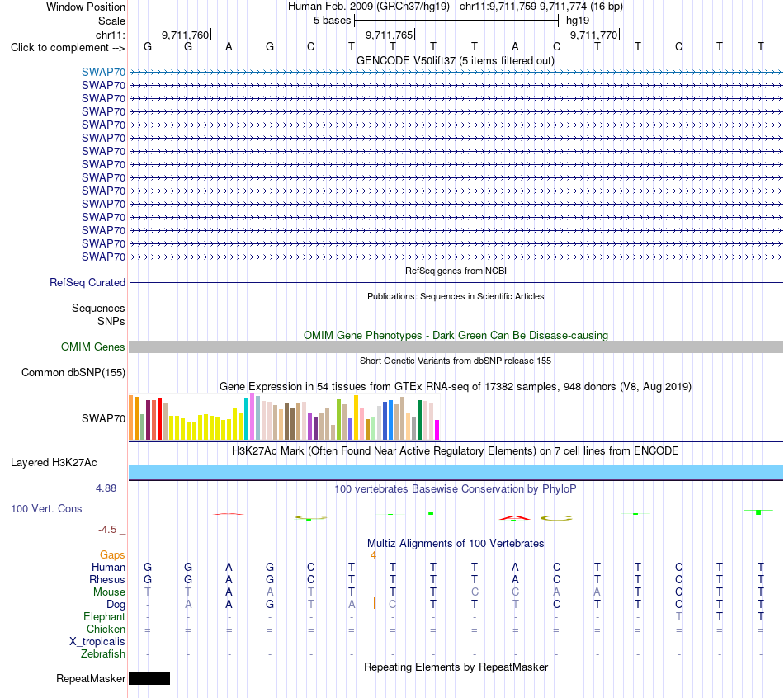Click the GTEx Gene Expression track title
Screen dimensions: 784x698
coord(456,386)
